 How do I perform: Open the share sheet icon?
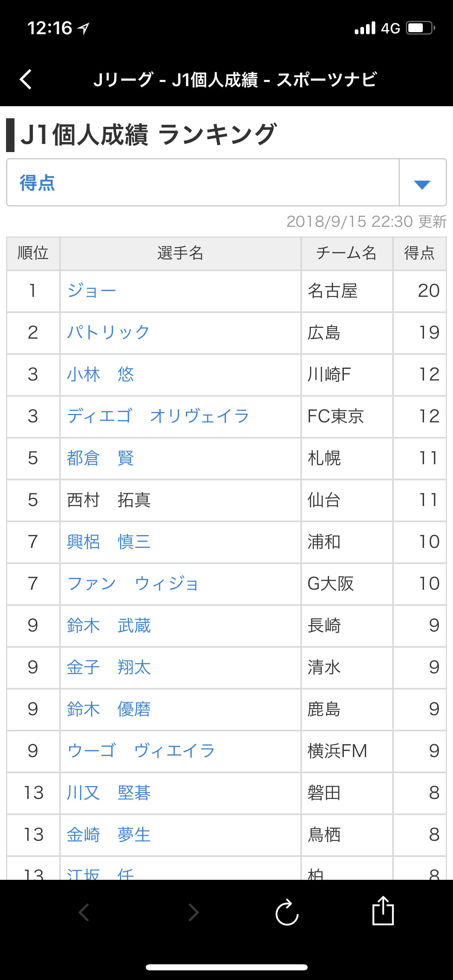383,911
